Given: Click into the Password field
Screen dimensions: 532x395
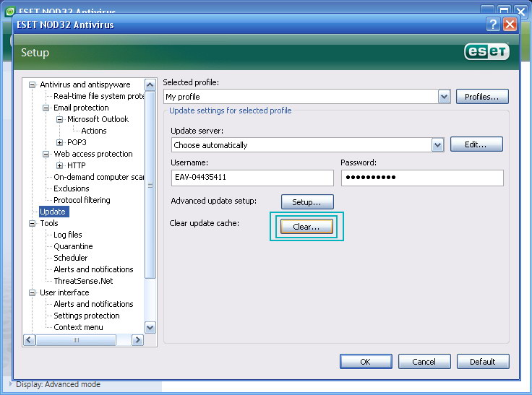Looking at the screenshot, I should (422, 178).
